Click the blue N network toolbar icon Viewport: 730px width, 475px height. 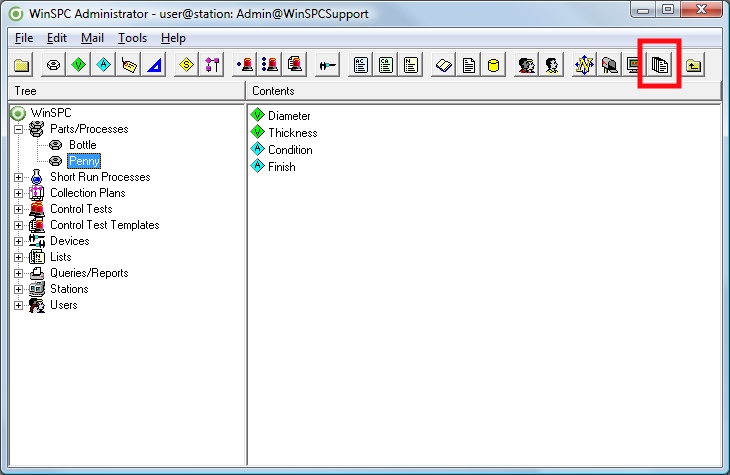pyautogui.click(x=584, y=65)
